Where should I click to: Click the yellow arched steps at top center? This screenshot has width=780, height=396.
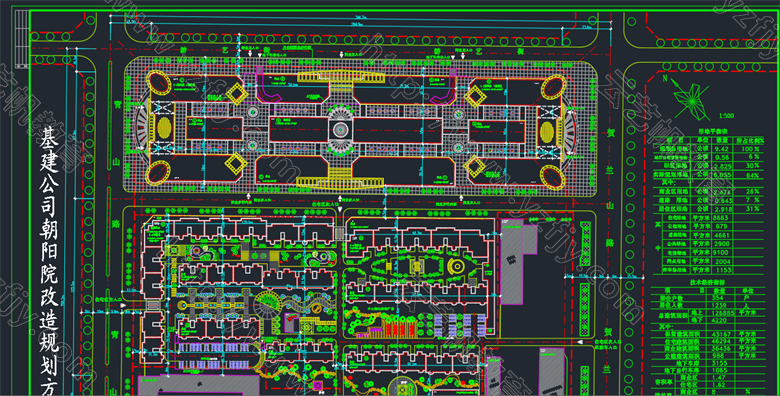341,77
